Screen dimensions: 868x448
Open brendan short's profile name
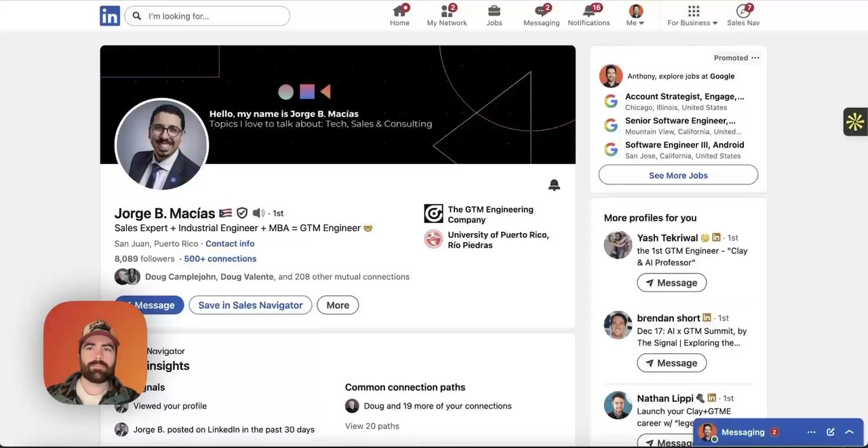(669, 318)
